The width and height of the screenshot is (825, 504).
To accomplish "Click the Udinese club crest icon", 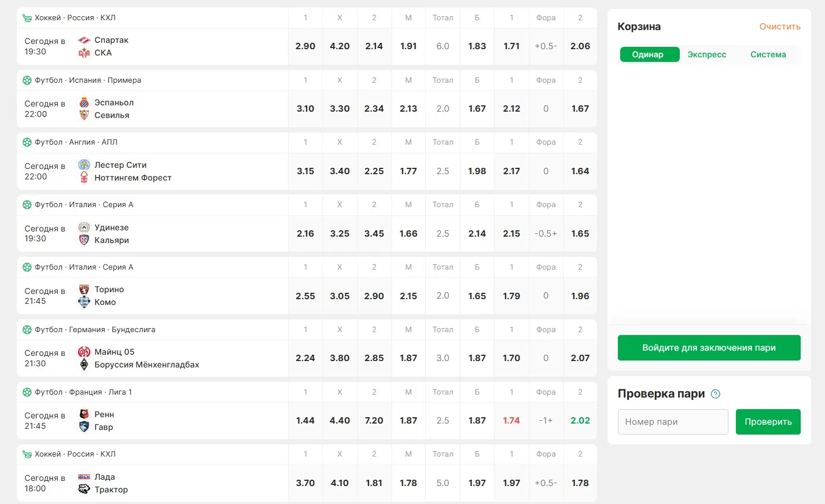I will pos(84,227).
